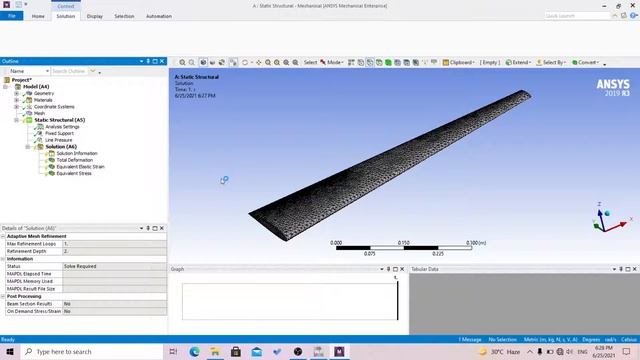Click the Windows Start button

[x=10, y=351]
